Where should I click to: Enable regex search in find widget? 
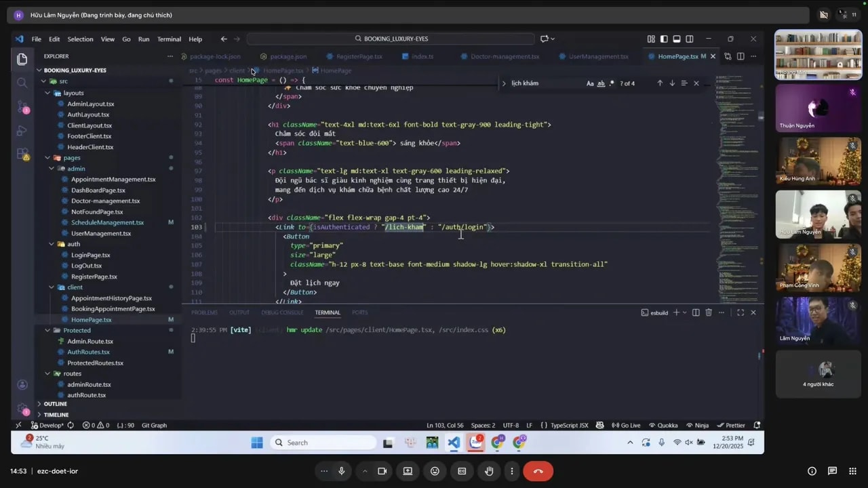612,83
